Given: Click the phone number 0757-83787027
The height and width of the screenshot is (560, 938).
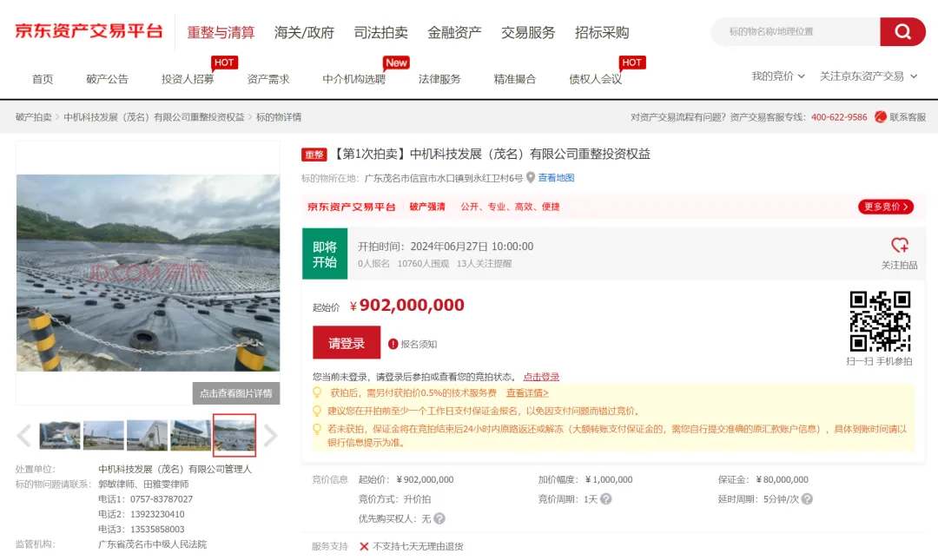Looking at the screenshot, I should click(162, 499).
